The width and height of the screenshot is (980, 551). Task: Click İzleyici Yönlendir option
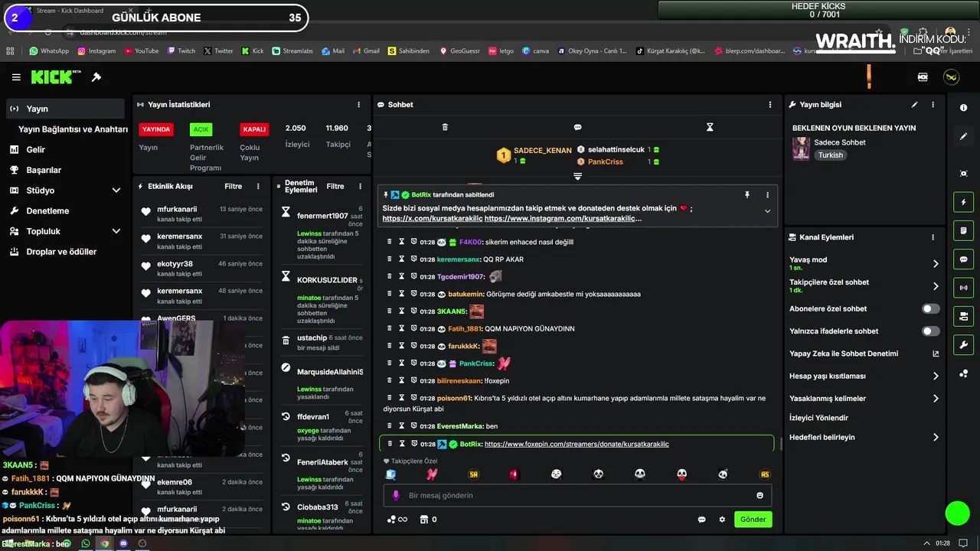coord(818,418)
